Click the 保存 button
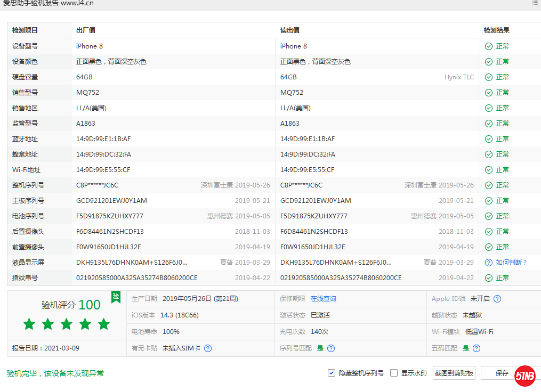 tap(502, 373)
